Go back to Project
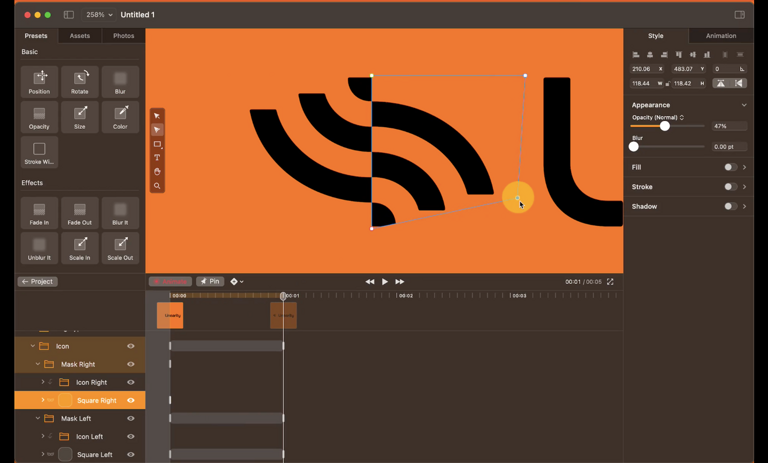The height and width of the screenshot is (463, 768). tap(38, 282)
